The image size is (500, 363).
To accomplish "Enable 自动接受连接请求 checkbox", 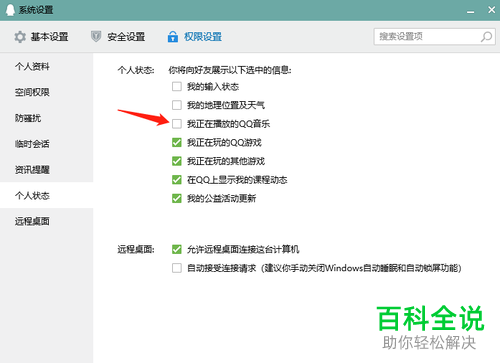I will [x=177, y=268].
